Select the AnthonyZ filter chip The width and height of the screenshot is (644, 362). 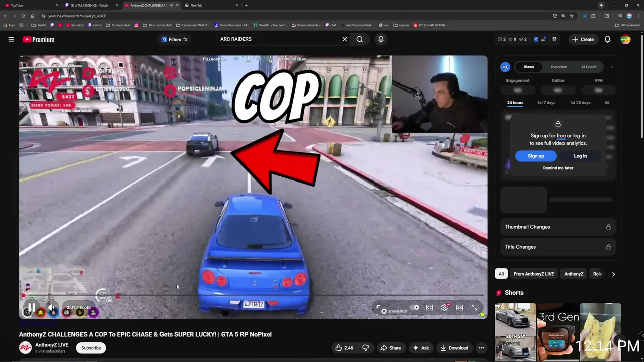click(574, 274)
